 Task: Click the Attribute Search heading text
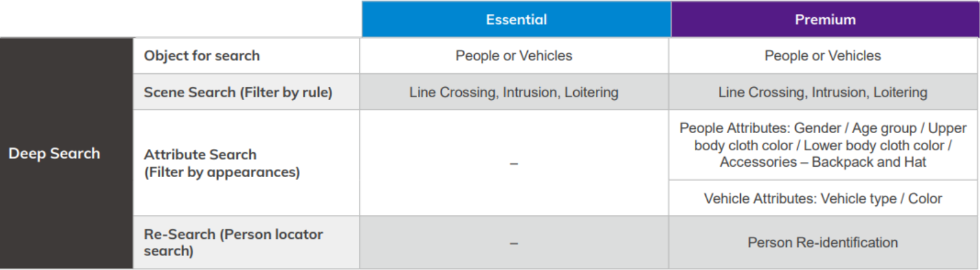click(200, 155)
